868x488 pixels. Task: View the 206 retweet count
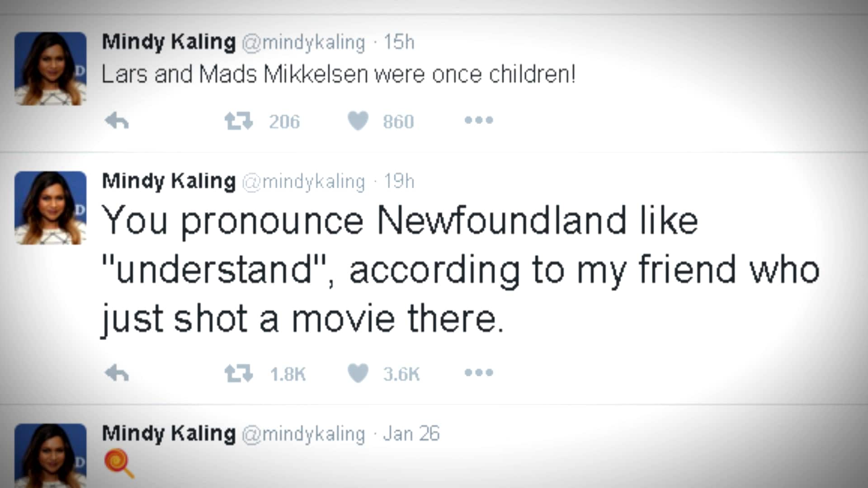click(x=284, y=122)
